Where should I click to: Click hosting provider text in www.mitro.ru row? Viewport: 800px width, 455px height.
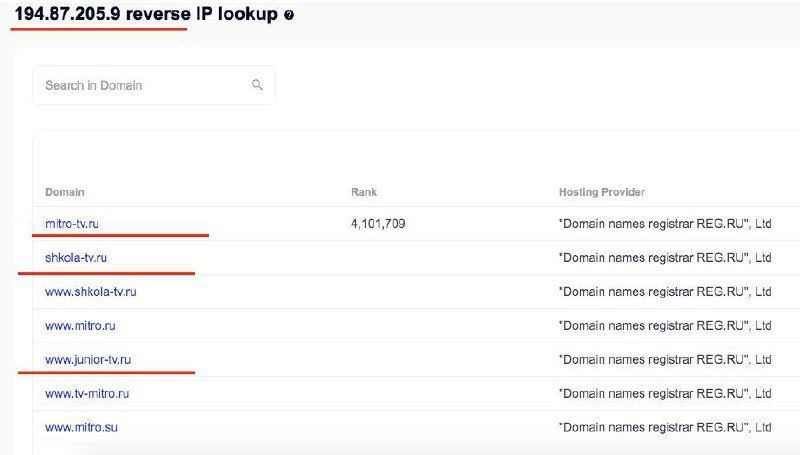[665, 325]
